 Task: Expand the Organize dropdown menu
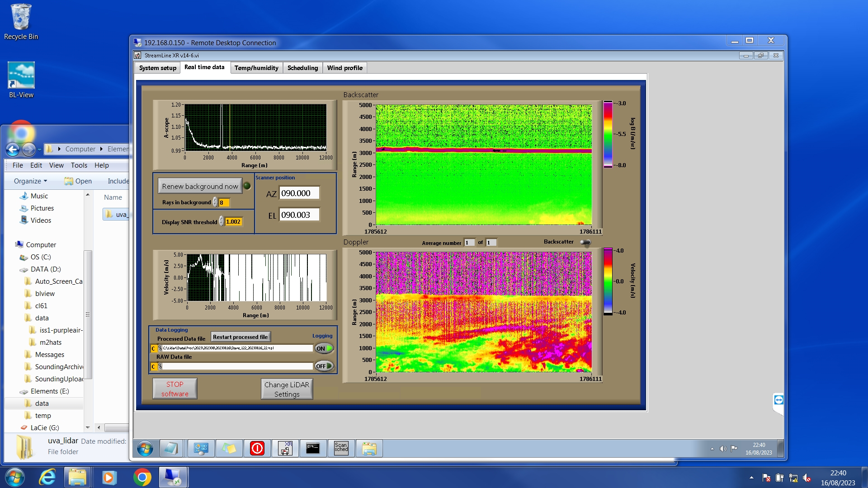point(30,181)
